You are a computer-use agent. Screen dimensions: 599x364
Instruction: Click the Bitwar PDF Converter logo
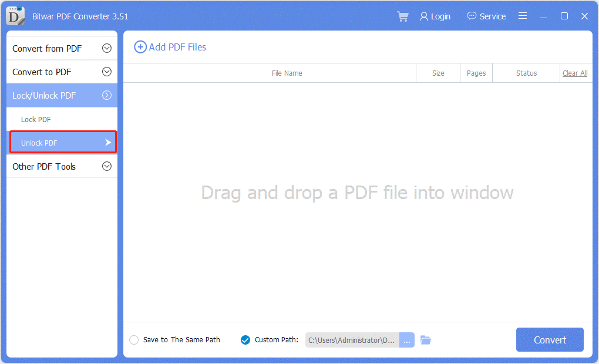coord(15,16)
